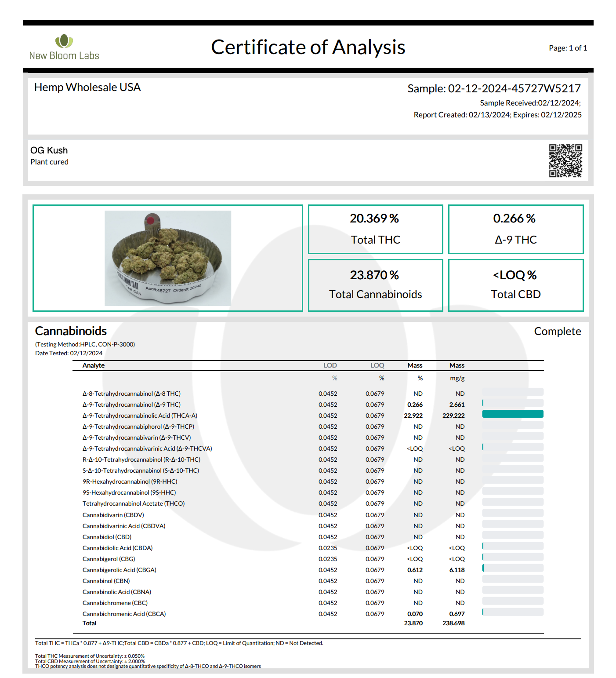Click the 23.870 total percent in table
The image size is (616, 678).
coord(413,623)
